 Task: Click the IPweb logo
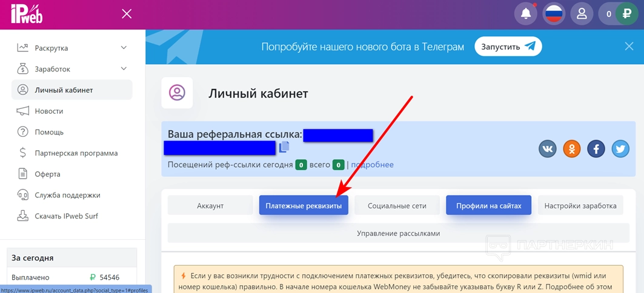point(27,14)
